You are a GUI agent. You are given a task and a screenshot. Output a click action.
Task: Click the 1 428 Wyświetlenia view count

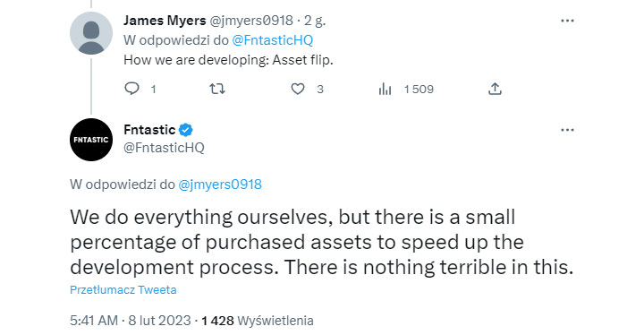(x=258, y=321)
